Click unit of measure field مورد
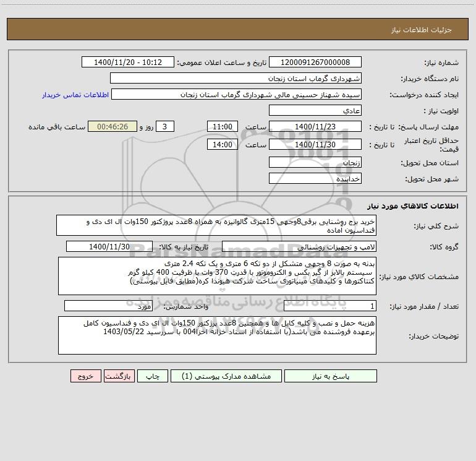The image size is (476, 461). click(108, 306)
